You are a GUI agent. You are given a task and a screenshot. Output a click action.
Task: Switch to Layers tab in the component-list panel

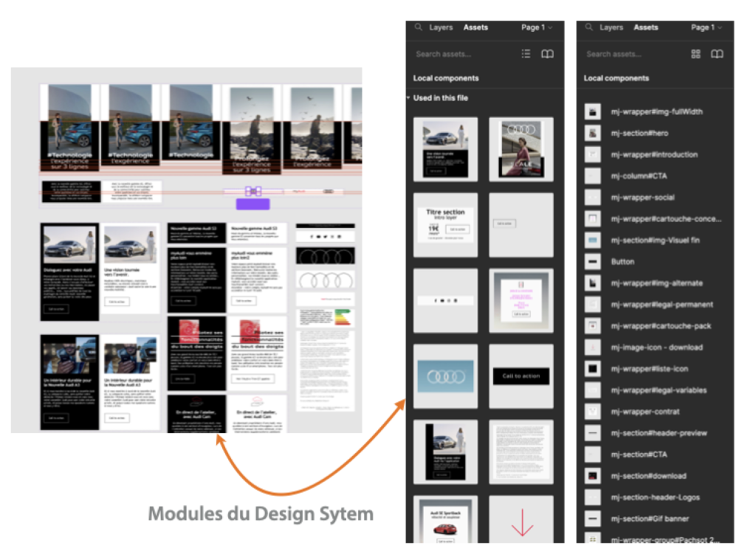point(611,27)
